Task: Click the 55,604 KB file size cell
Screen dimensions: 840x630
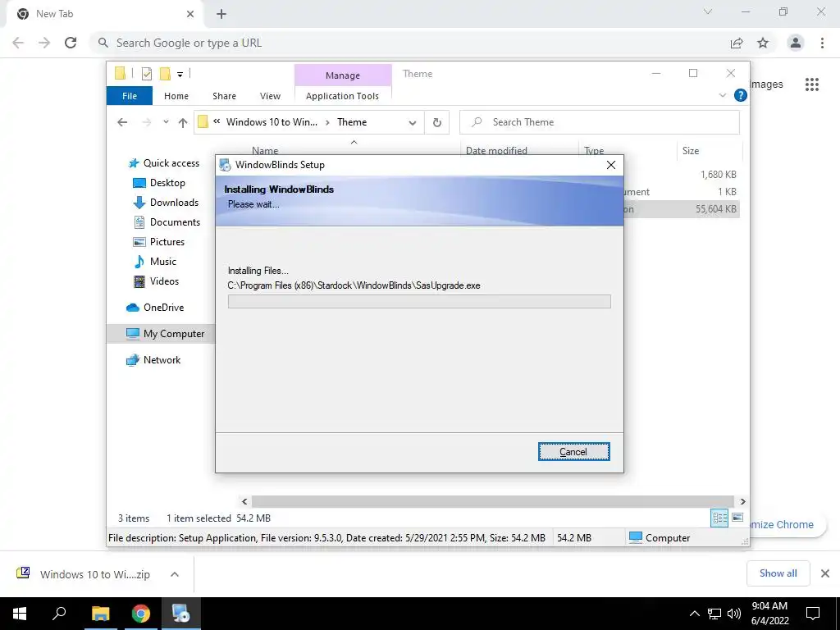Action: coord(715,209)
